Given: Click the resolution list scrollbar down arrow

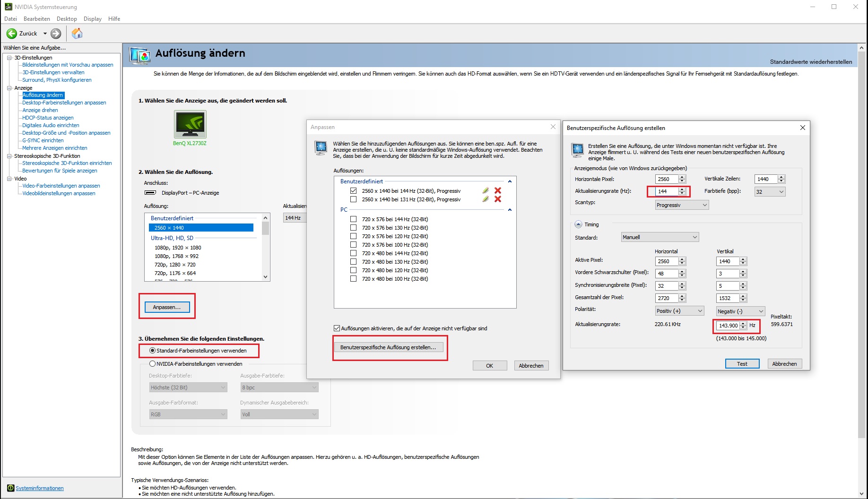Looking at the screenshot, I should (265, 277).
